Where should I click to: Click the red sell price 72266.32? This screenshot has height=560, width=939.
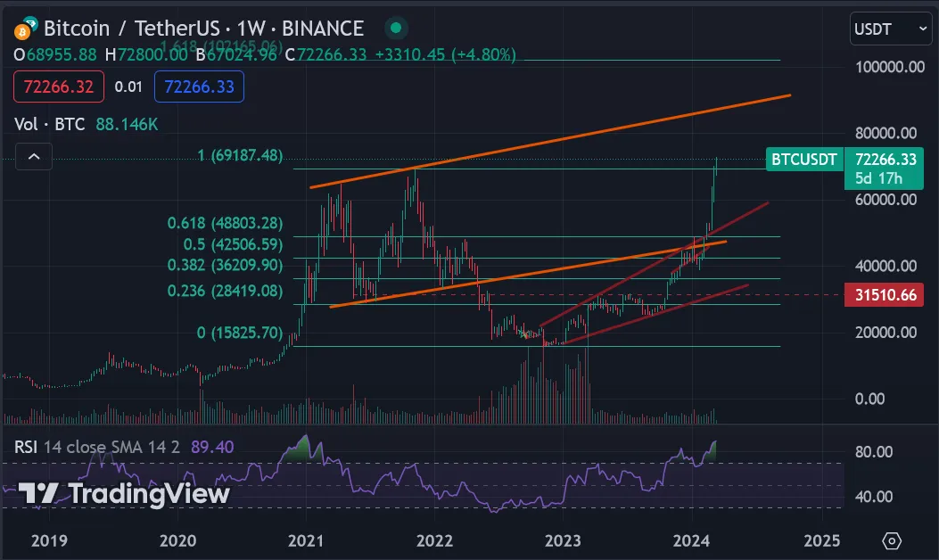(59, 86)
